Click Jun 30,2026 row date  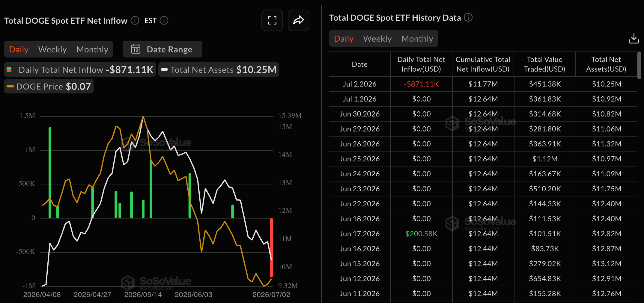(x=359, y=114)
